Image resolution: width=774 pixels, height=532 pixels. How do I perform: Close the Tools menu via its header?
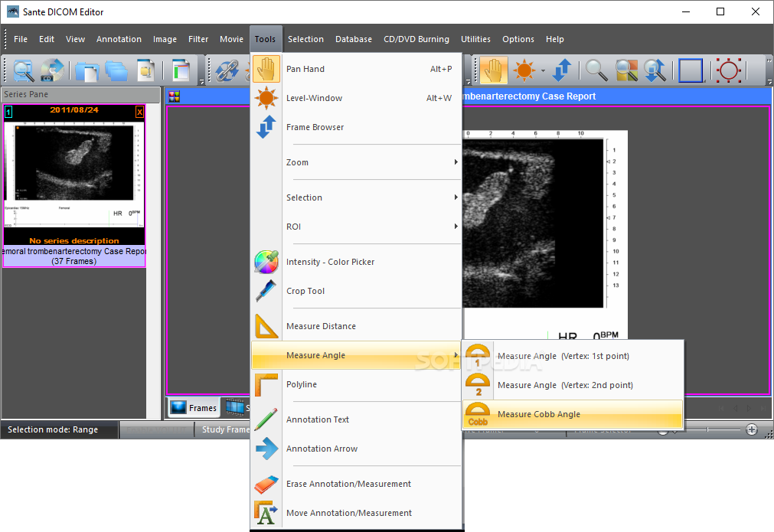266,39
